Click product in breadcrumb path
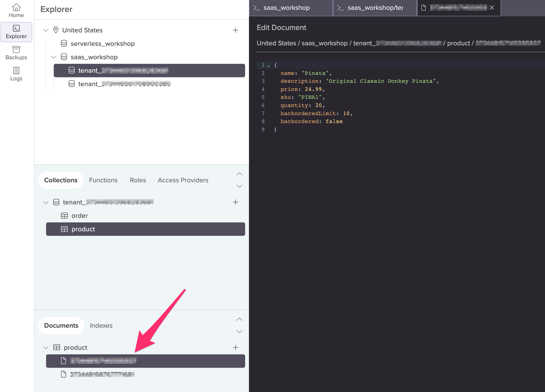This screenshot has width=545, height=392. 458,43
